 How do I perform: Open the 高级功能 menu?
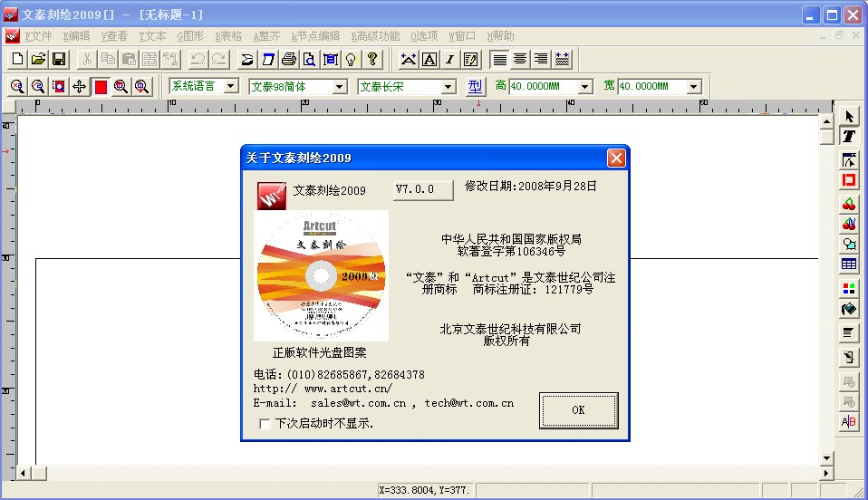point(375,36)
